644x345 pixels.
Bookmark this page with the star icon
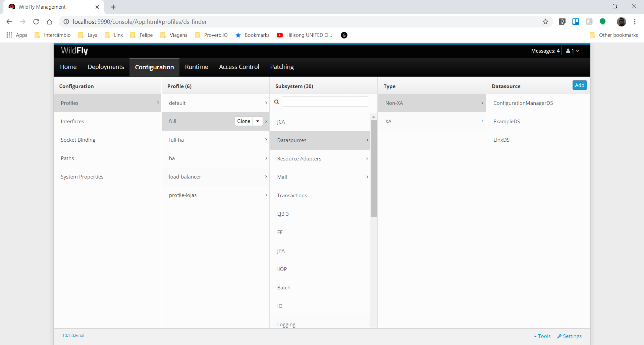(545, 22)
